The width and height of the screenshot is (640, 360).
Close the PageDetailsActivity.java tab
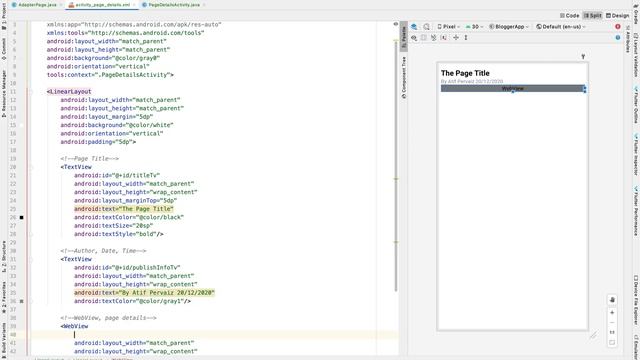(x=204, y=5)
